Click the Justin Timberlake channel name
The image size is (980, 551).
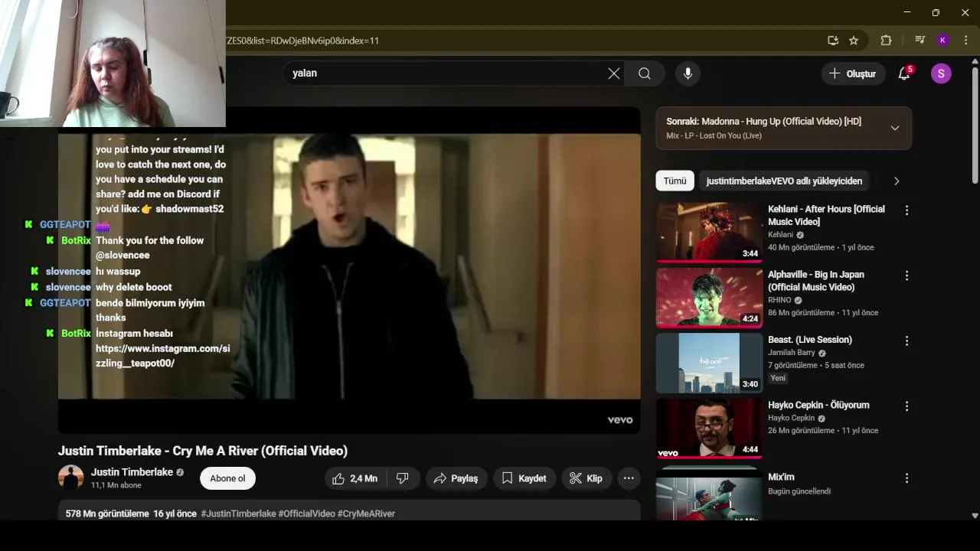(132, 472)
